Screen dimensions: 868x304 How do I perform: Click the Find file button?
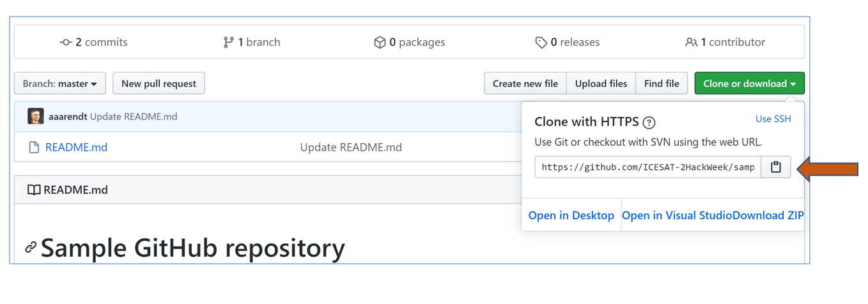[662, 84]
